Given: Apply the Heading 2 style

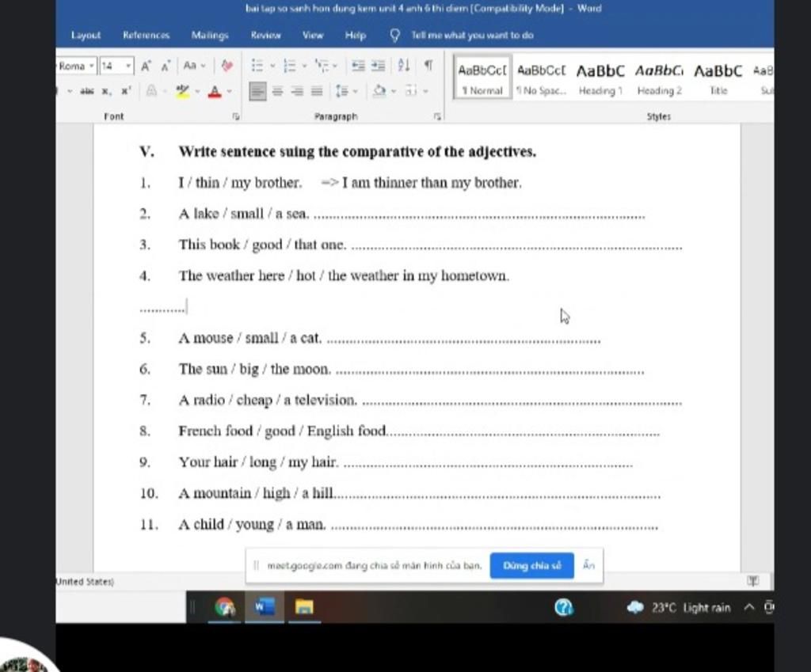Looking at the screenshot, I should click(x=659, y=78).
